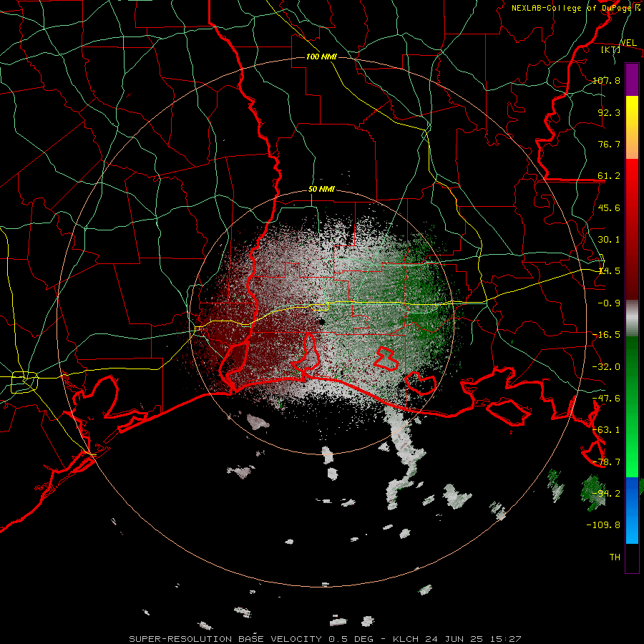Click the yellow highway loop at the left edge

coord(24,382)
